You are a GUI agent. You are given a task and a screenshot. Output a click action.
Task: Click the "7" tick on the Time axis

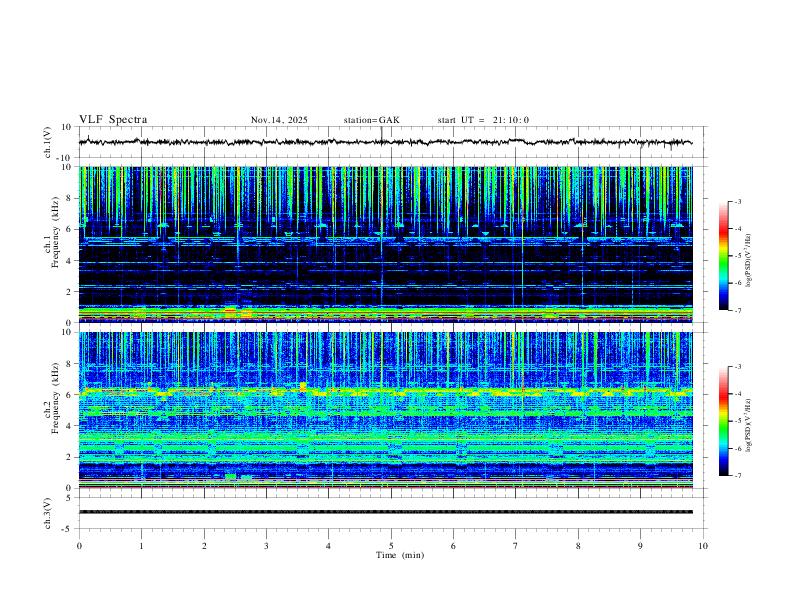(516, 546)
